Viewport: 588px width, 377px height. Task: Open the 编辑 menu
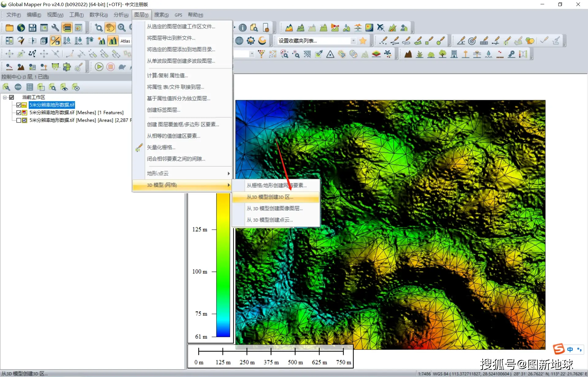click(34, 15)
